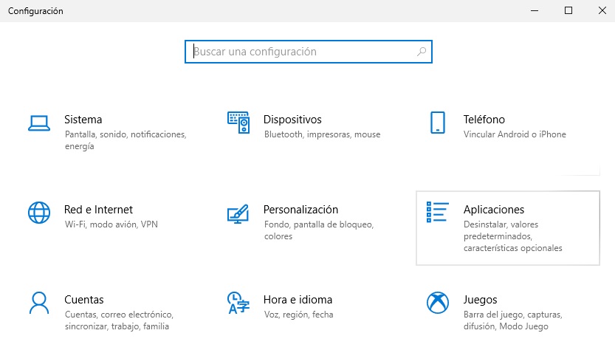
Task: Click the Red e Internet globe icon
Action: pyautogui.click(x=39, y=213)
